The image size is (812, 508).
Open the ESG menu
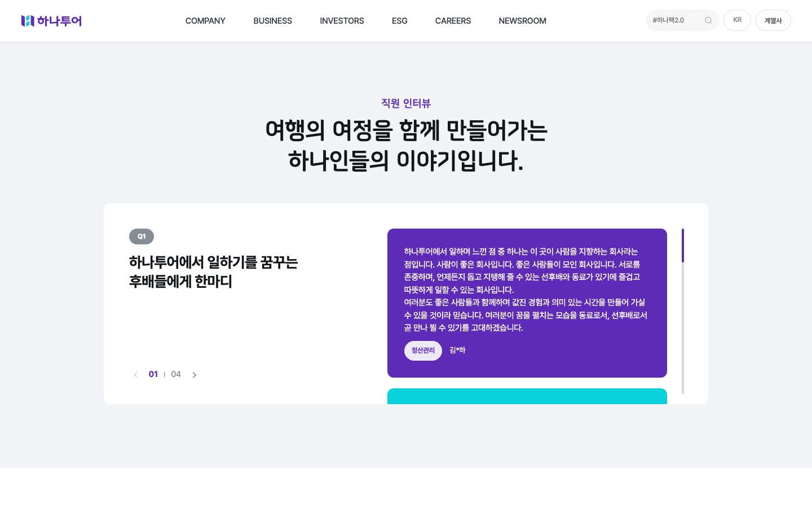[x=399, y=21]
